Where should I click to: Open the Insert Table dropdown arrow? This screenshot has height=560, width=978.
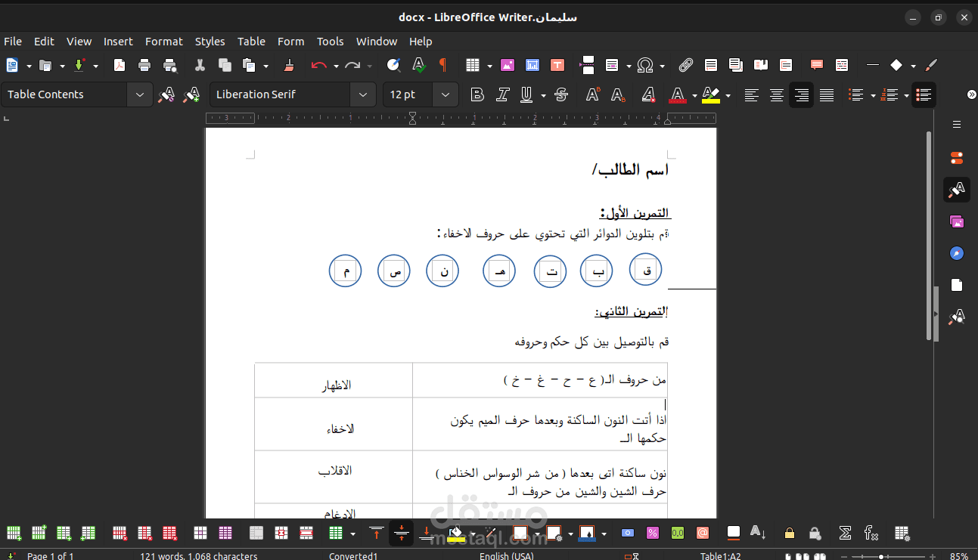[x=489, y=66]
